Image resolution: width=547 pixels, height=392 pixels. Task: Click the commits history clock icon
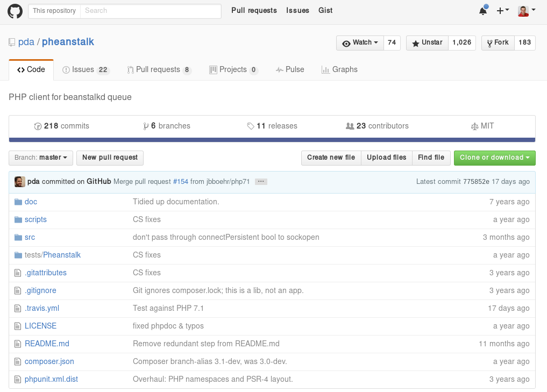[38, 126]
